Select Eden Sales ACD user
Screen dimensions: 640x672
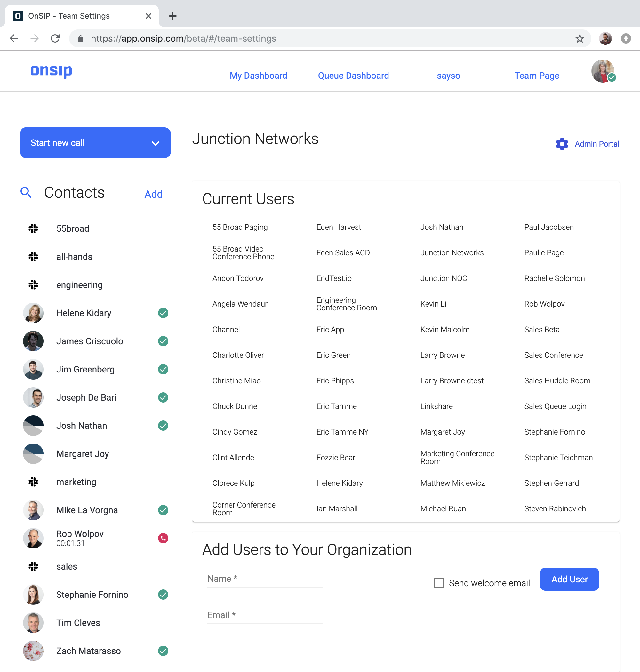click(x=343, y=253)
